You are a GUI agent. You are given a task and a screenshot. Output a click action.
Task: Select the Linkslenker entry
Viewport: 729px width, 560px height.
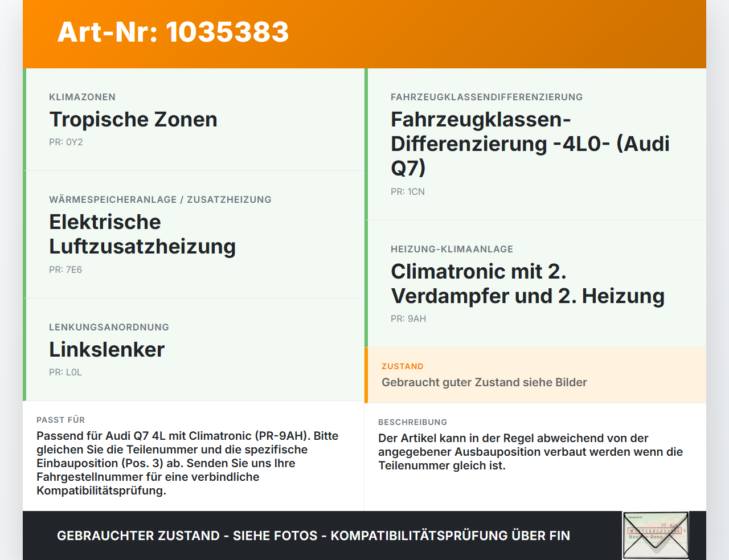tap(194, 350)
